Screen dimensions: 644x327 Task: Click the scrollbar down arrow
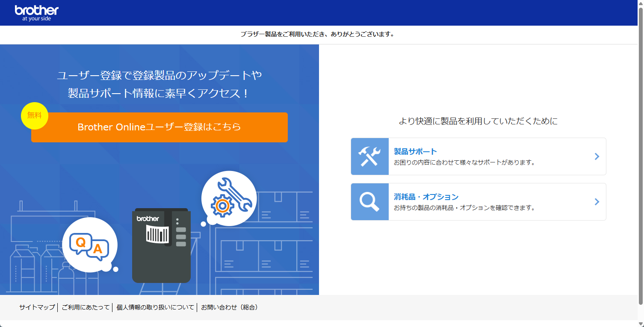[641, 323]
